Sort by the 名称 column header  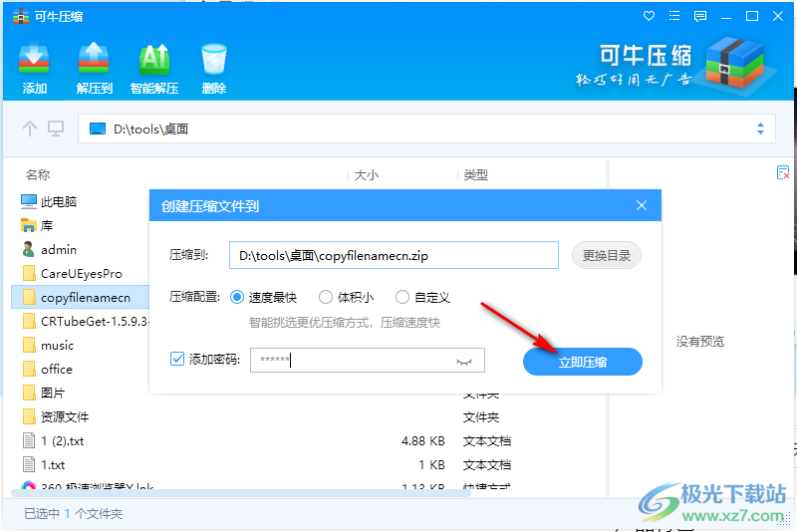coord(38,174)
